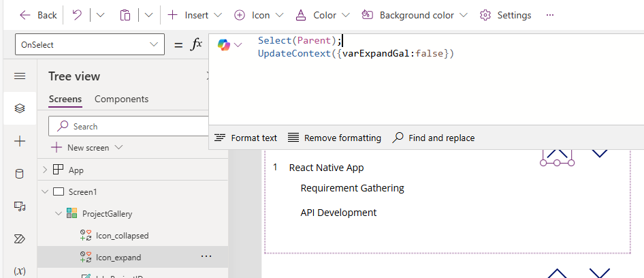The width and height of the screenshot is (644, 278).
Task: Open the Insert menu
Action: point(195,15)
